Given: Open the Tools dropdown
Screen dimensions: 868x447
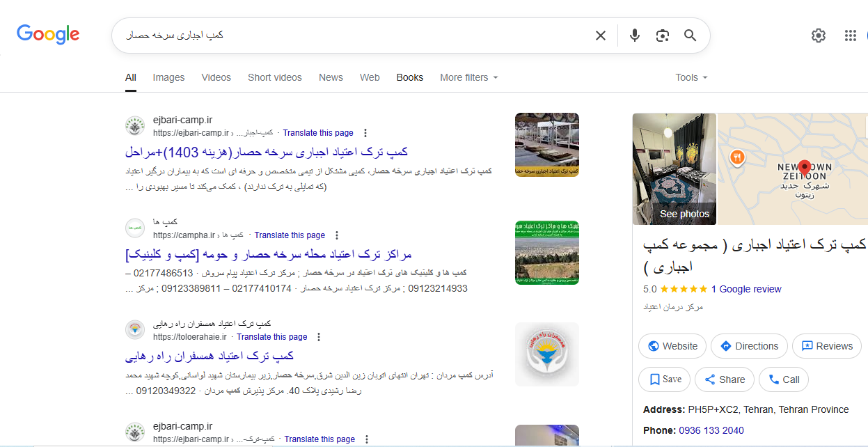Looking at the screenshot, I should pos(691,77).
